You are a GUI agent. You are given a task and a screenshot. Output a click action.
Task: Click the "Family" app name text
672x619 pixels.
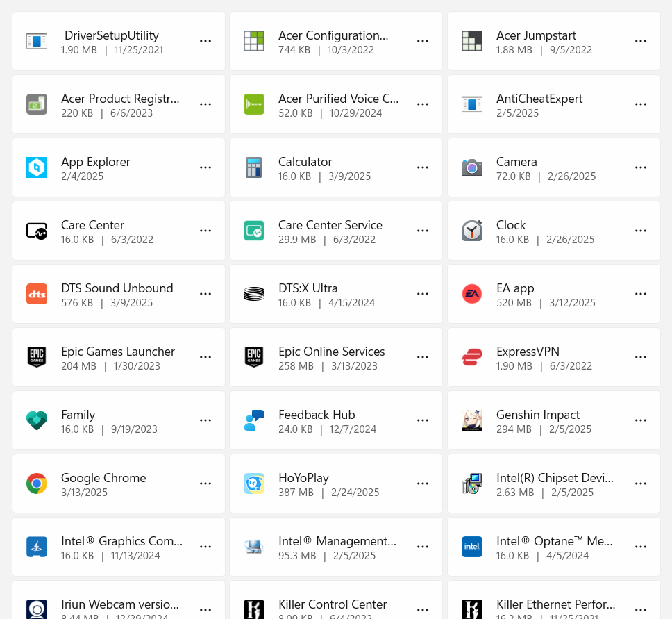pos(78,415)
